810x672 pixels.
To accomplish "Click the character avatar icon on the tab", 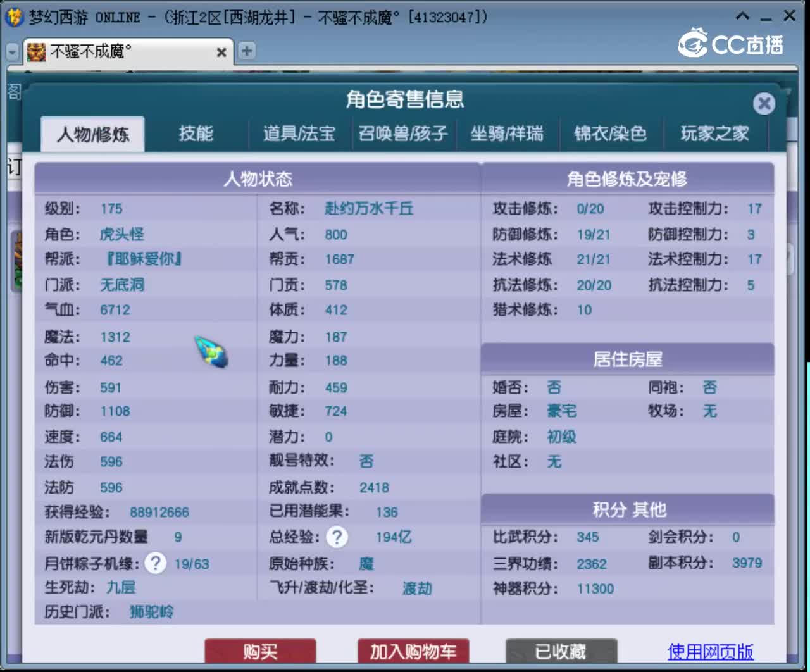I will (x=36, y=52).
